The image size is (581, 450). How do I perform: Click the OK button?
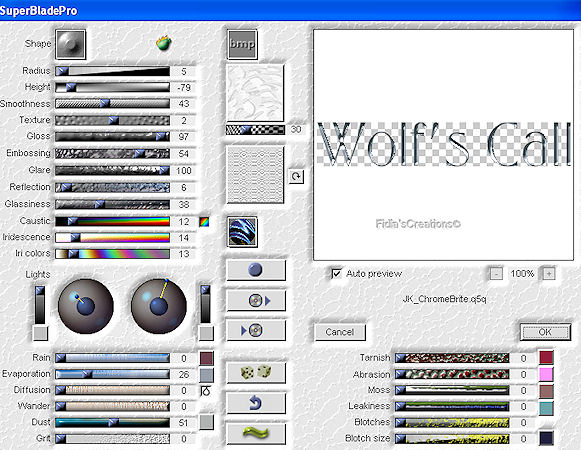(x=545, y=332)
